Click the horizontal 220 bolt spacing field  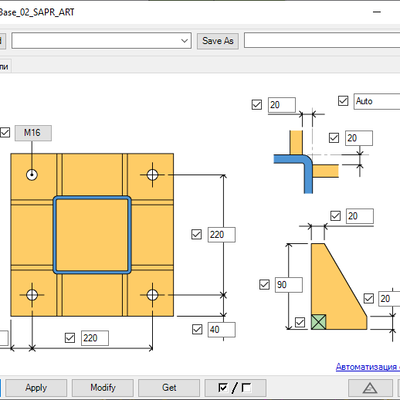point(95,338)
